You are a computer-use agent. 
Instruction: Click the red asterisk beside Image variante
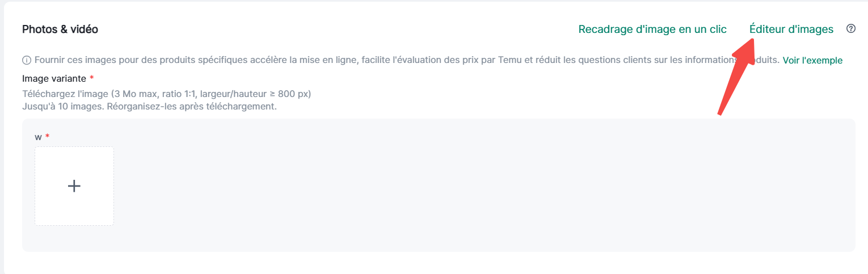pyautogui.click(x=92, y=78)
